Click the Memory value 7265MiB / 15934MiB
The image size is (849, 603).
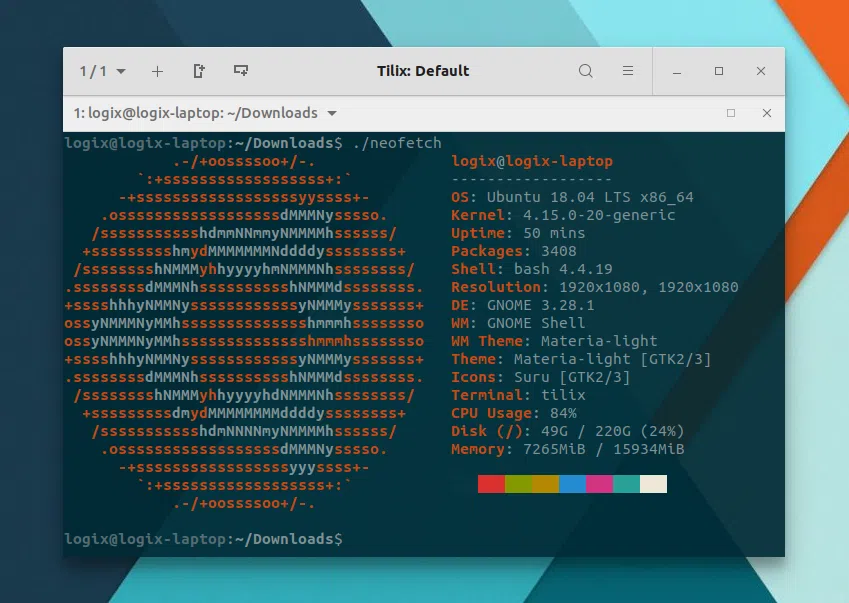pyautogui.click(x=604, y=449)
